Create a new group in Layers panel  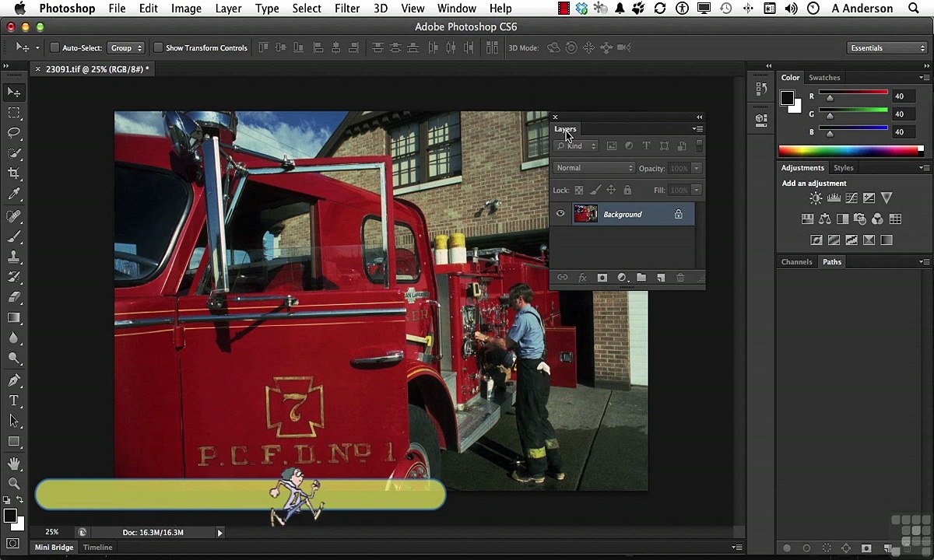(x=641, y=278)
